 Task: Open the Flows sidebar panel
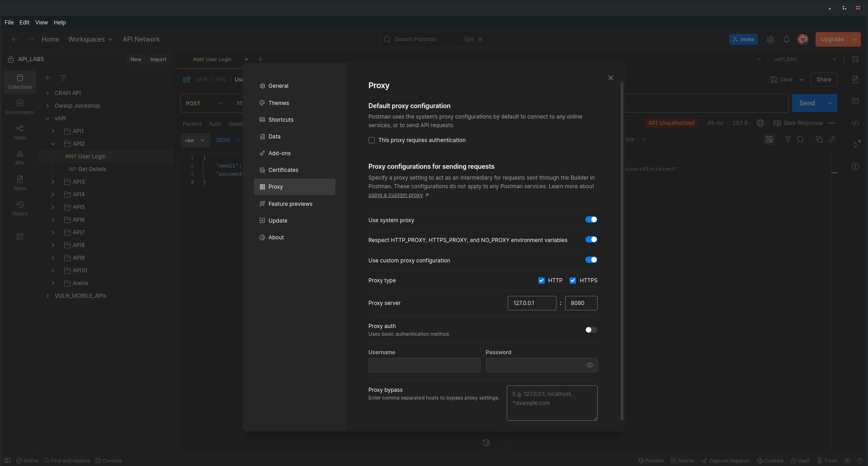pyautogui.click(x=20, y=133)
